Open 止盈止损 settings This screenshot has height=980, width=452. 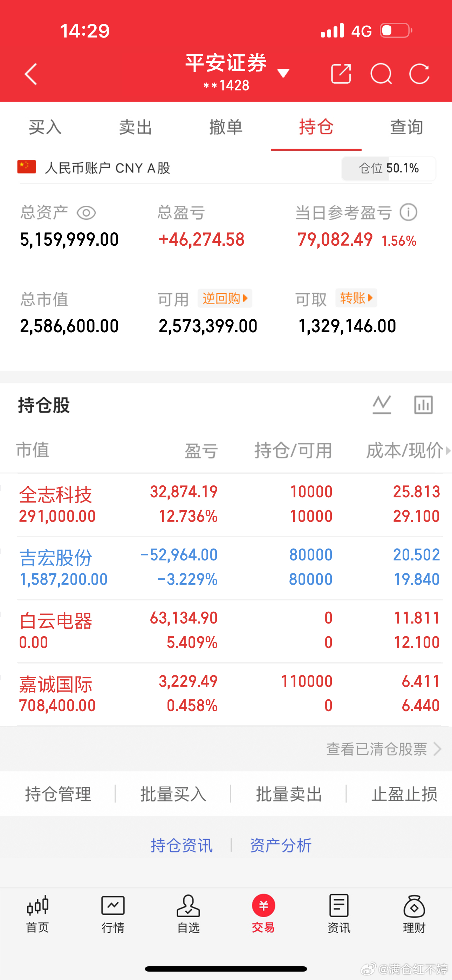(x=404, y=794)
